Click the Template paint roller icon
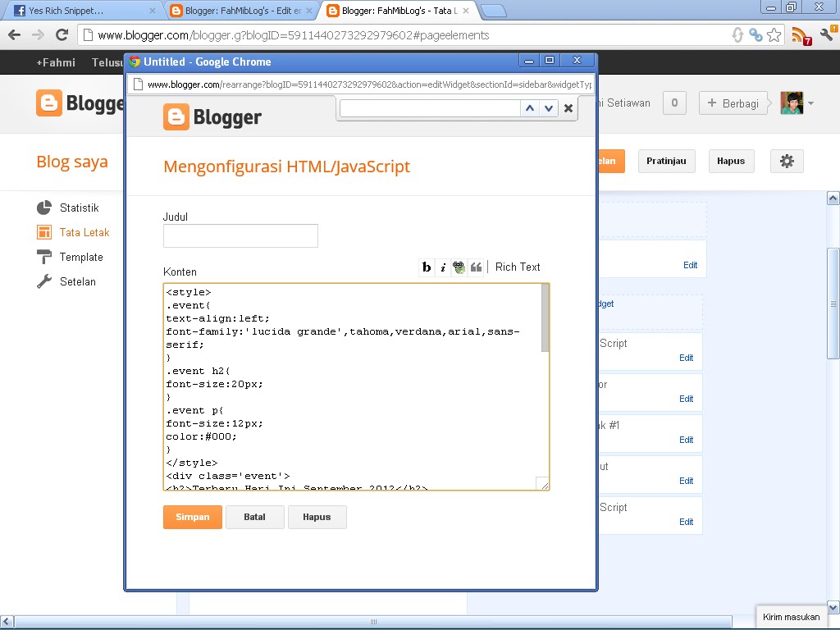The image size is (840, 630). tap(44, 257)
